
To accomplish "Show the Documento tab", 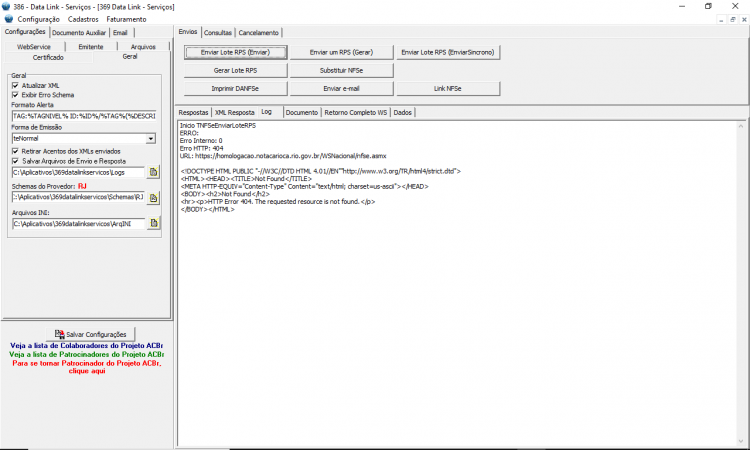I will [x=302, y=112].
